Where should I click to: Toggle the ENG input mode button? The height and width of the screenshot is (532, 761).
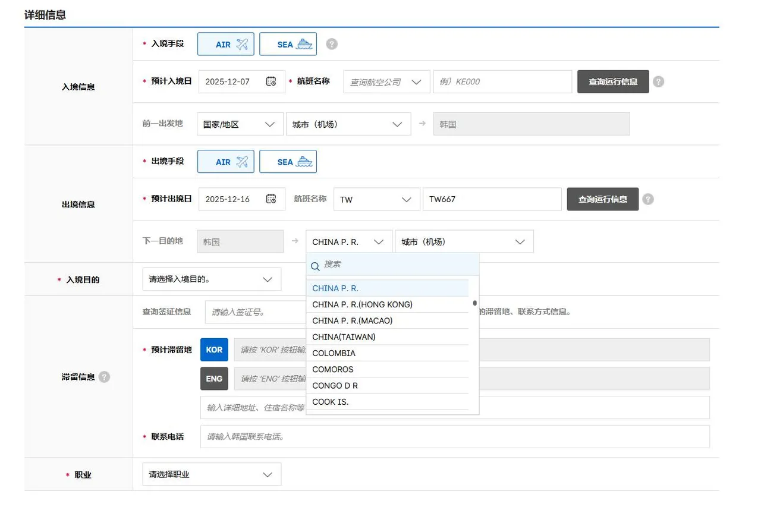(x=213, y=378)
